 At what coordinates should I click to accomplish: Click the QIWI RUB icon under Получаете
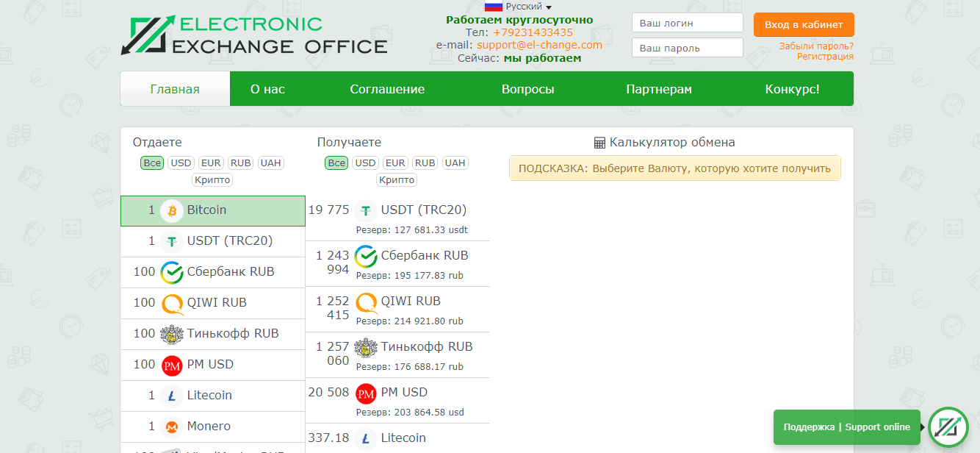[x=365, y=302]
